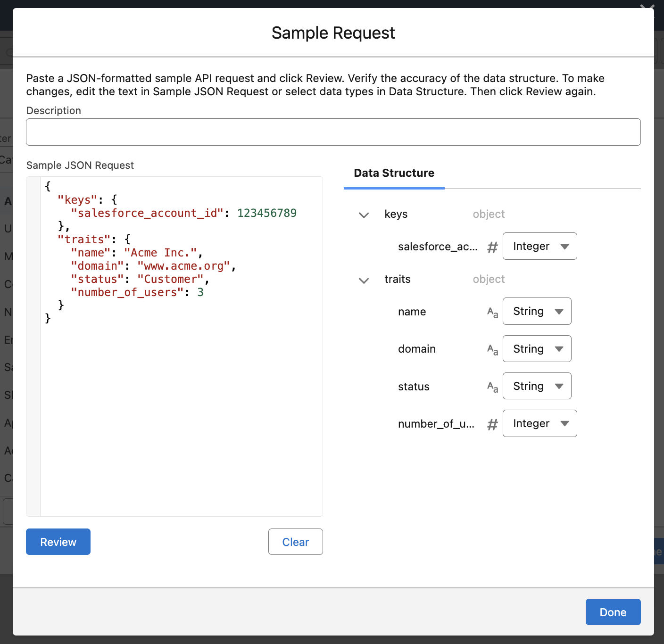Collapse the traits object chevron

[x=364, y=280]
